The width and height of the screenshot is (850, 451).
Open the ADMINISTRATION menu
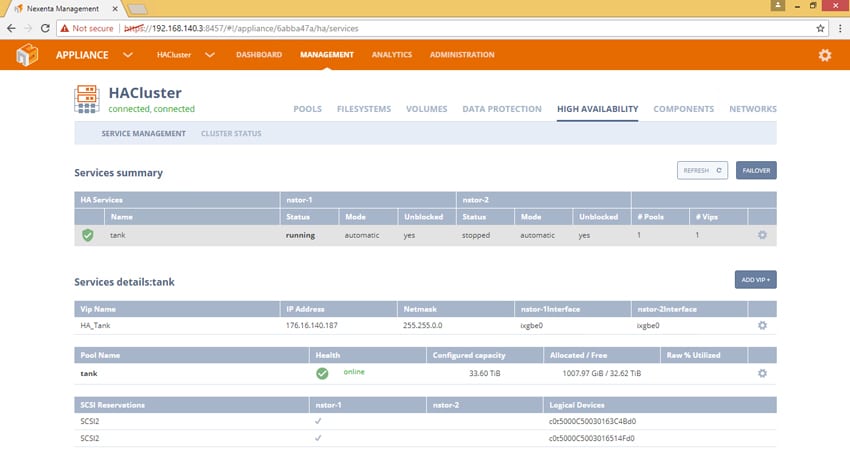click(462, 55)
